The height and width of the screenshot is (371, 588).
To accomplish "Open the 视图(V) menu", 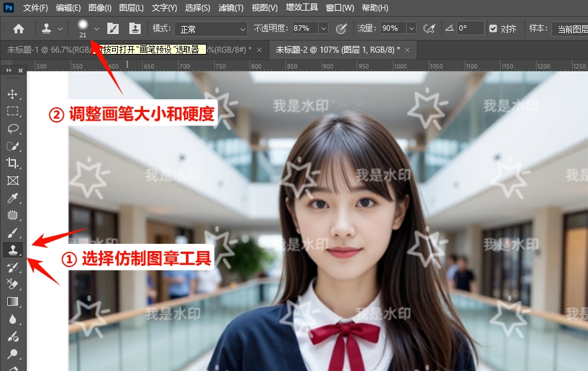I will click(265, 8).
